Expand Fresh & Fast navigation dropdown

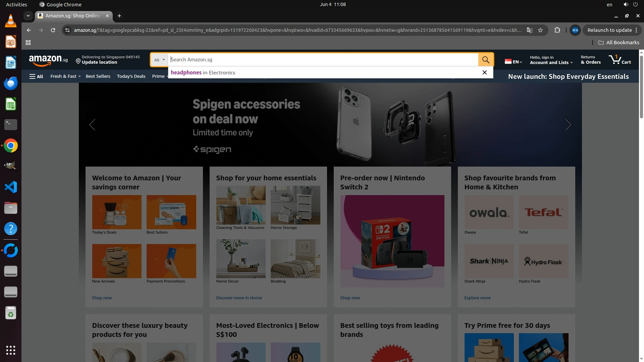pyautogui.click(x=65, y=76)
